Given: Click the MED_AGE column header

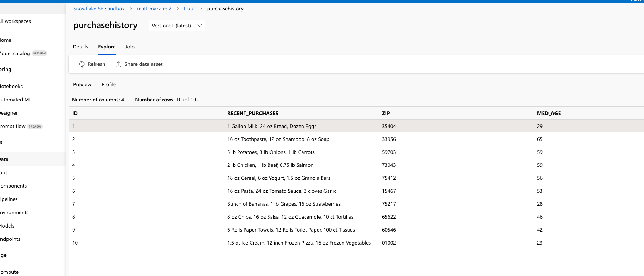Looking at the screenshot, I should (x=549, y=114).
